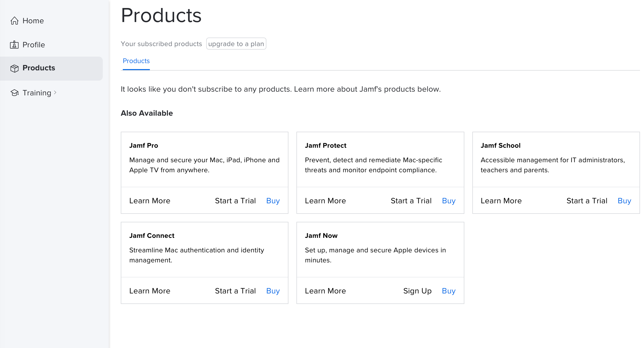Click Jamf Now description about Apple devices
The image size is (644, 348).
coord(375,255)
